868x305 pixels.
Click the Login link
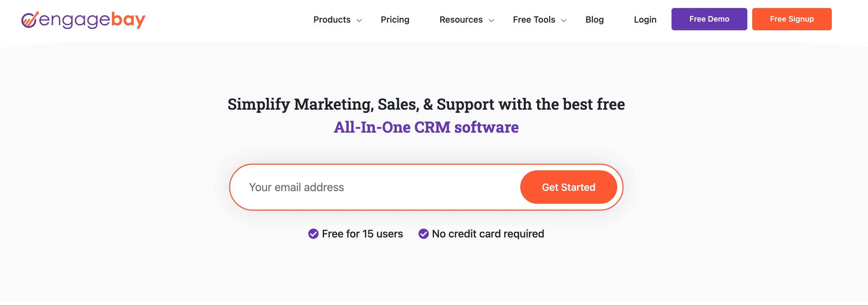pyautogui.click(x=645, y=20)
